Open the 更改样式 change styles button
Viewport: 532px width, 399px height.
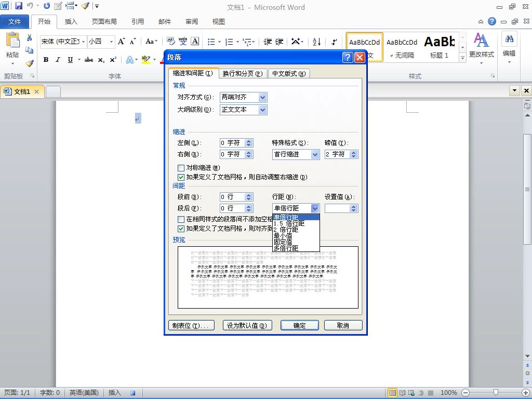click(481, 48)
